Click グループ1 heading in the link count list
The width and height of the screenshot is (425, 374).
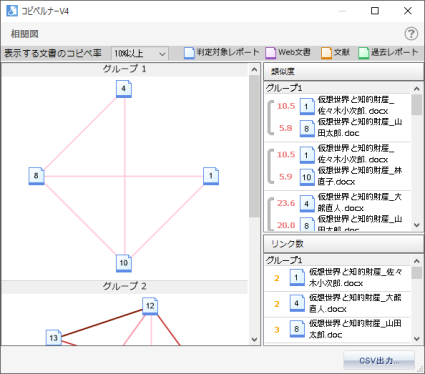tap(284, 260)
